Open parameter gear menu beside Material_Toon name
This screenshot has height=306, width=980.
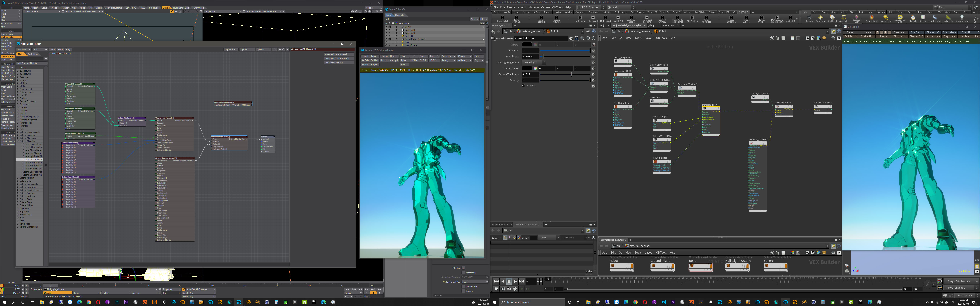571,38
